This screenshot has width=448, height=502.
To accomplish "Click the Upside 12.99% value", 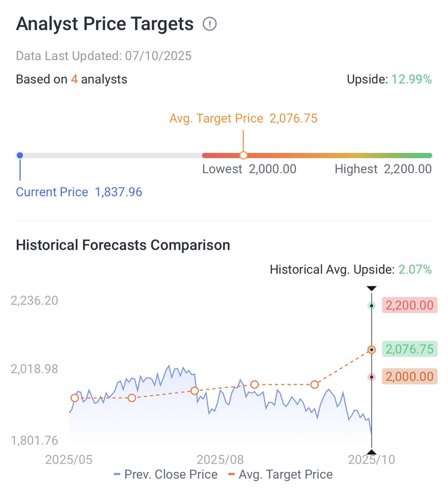I will (x=411, y=79).
